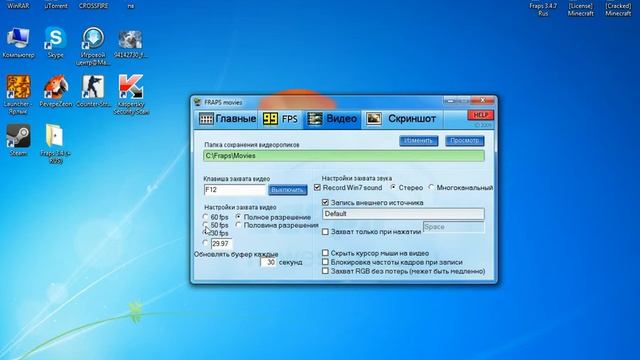Image resolution: width=640 pixels, height=360 pixels.
Task: Open the Компьютер desktop icon
Action: tap(18, 43)
